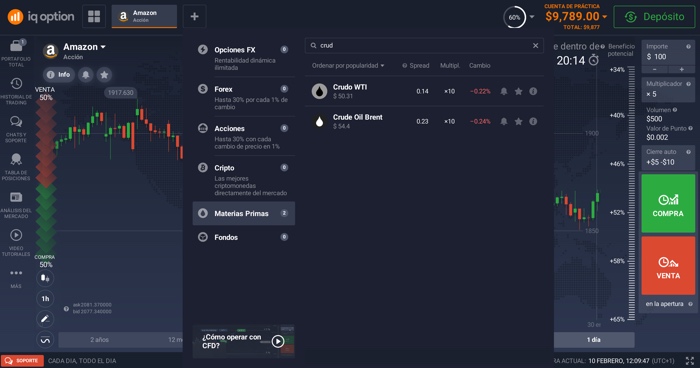
Task: Click the Beneficio potencial help icon
Action: pos(602,46)
